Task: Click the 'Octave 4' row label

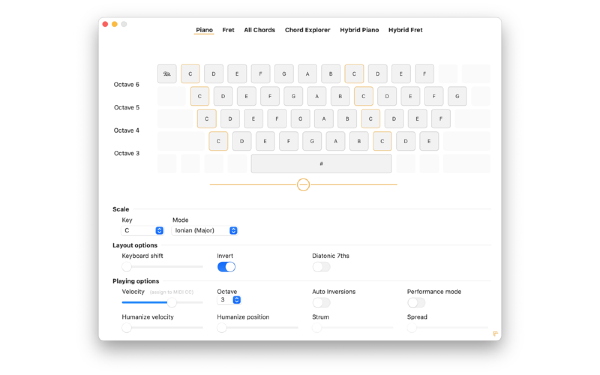Action: click(x=126, y=130)
